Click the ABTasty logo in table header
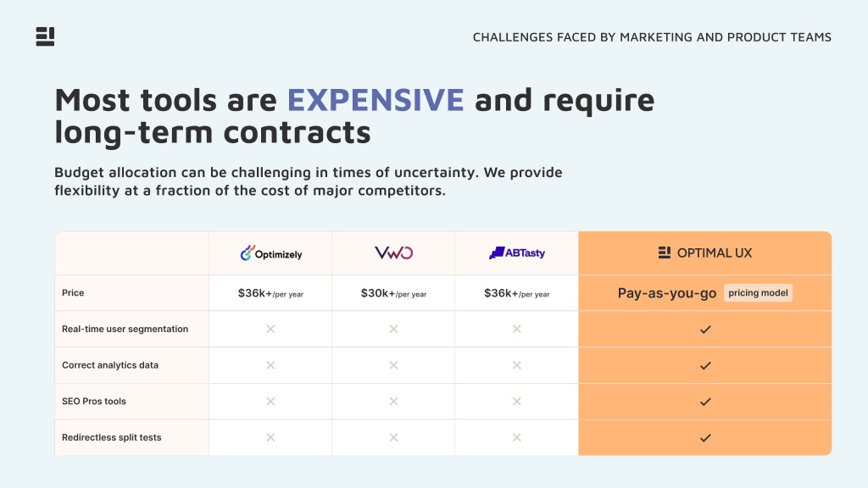868x488 pixels. [516, 252]
